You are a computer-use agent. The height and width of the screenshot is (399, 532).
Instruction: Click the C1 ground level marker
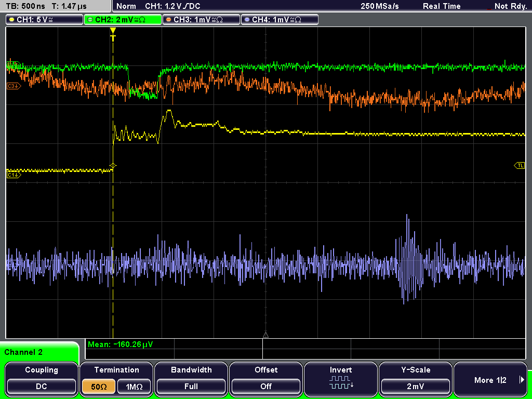(14, 175)
